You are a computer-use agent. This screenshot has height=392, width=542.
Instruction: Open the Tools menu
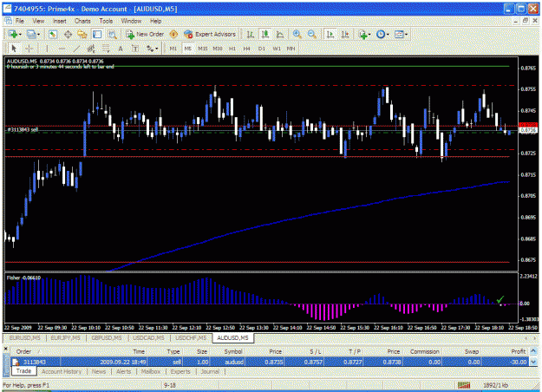[106, 21]
